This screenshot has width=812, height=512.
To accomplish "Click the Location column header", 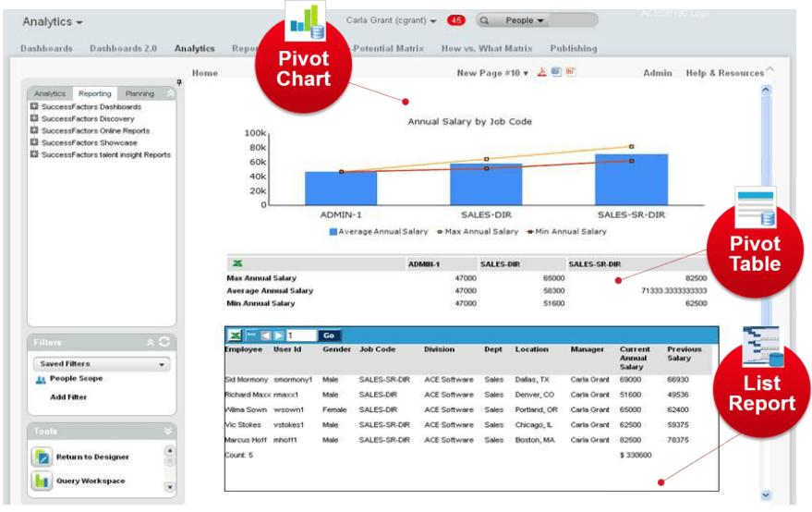I will 532,349.
